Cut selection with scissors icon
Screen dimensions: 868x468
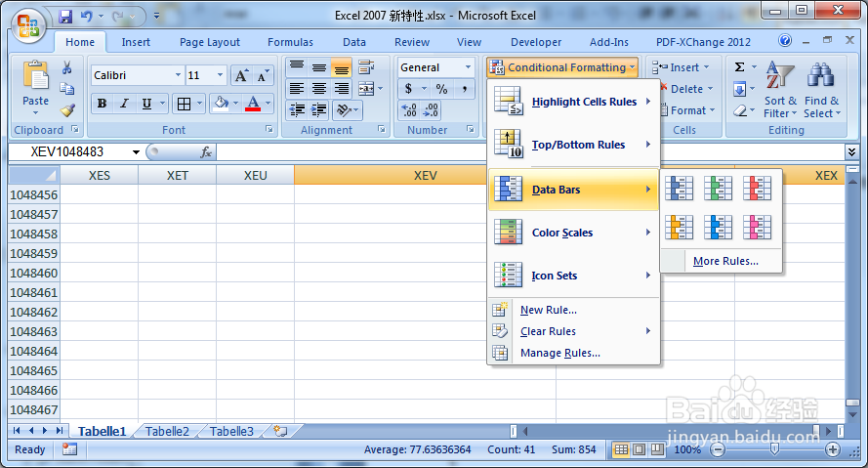point(67,67)
